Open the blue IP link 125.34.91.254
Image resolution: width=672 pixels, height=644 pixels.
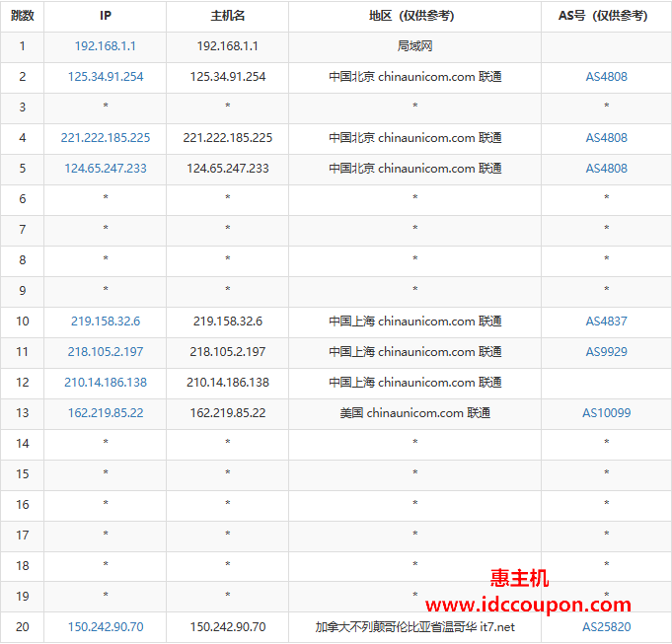pyautogui.click(x=105, y=77)
